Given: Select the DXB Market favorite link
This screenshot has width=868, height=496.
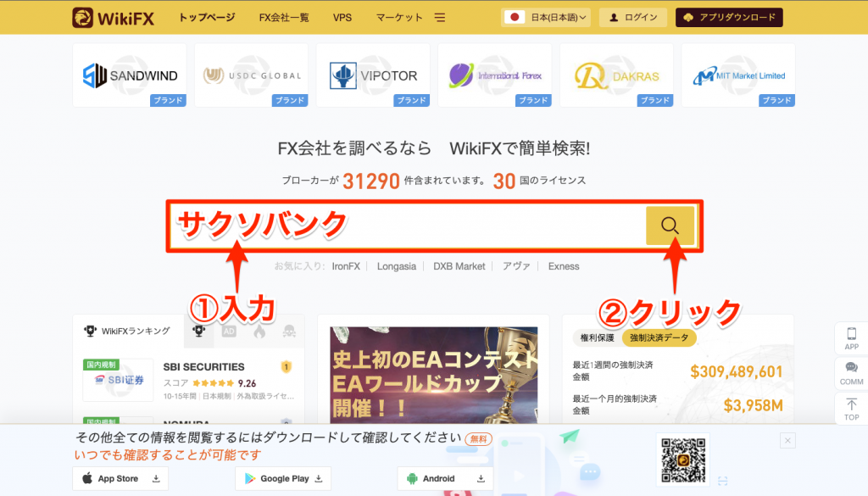Looking at the screenshot, I should (x=459, y=266).
